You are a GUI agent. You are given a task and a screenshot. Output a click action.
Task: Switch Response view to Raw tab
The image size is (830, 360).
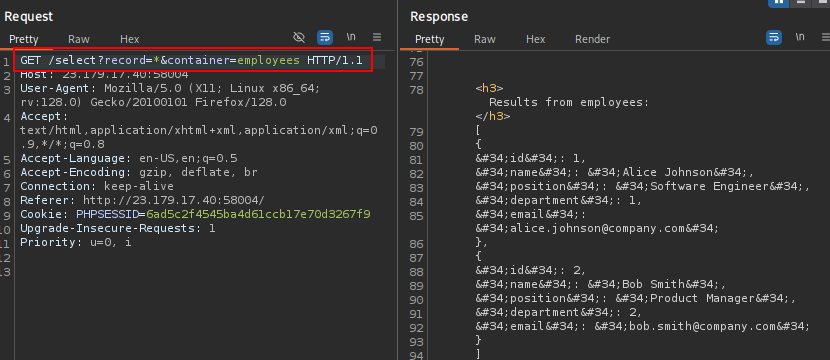click(x=485, y=39)
